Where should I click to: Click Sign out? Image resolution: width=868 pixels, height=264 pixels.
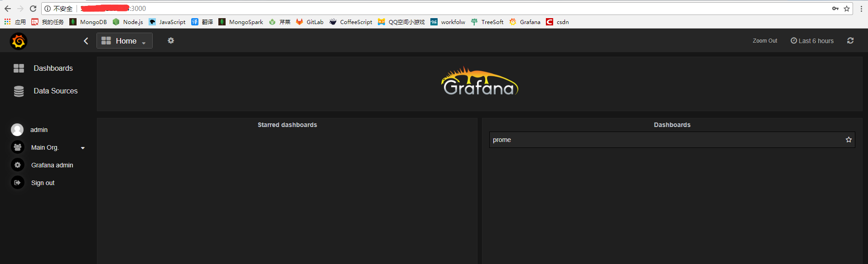pyautogui.click(x=43, y=183)
